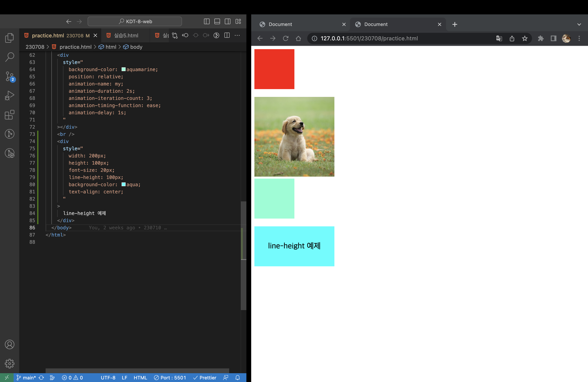Click aqua color swatch in code
The image size is (588, 382).
(x=124, y=184)
